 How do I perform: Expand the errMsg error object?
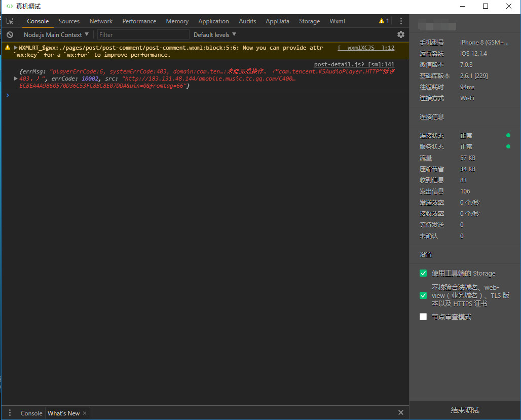tap(16, 79)
